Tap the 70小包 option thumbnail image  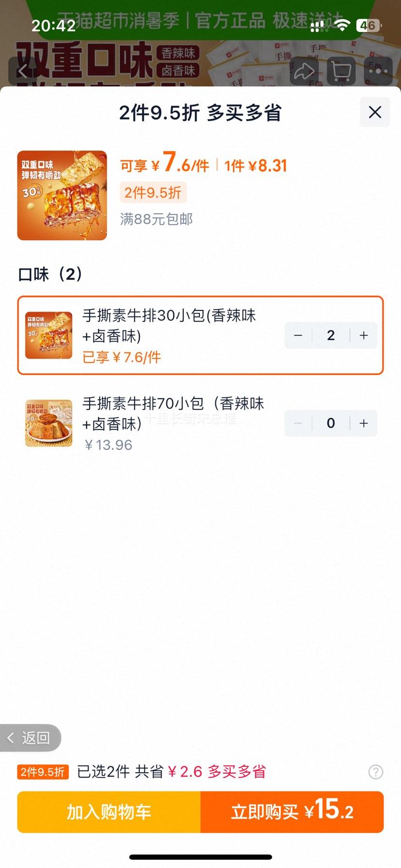tap(48, 423)
